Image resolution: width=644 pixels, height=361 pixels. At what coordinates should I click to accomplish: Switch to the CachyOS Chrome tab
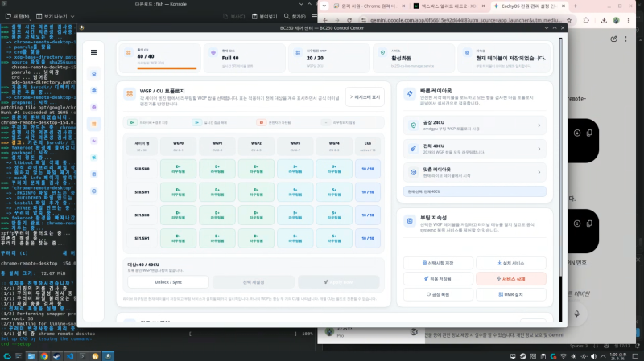coord(529,6)
